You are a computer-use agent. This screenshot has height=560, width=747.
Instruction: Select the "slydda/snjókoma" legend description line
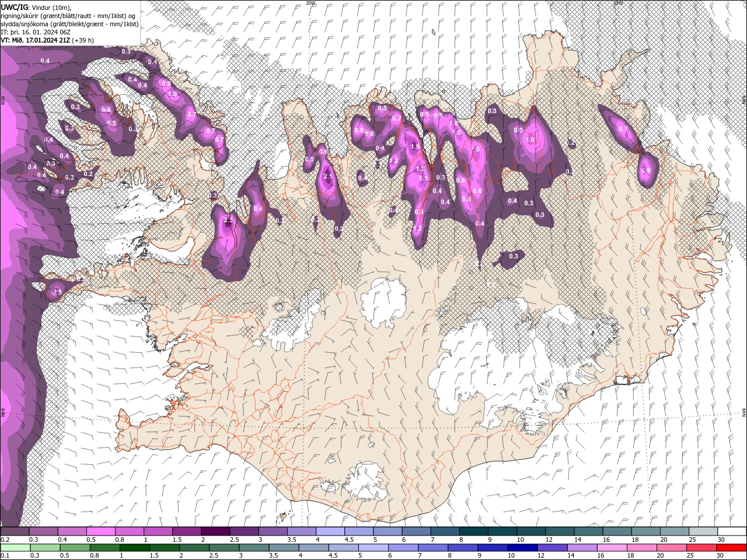pyautogui.click(x=69, y=24)
